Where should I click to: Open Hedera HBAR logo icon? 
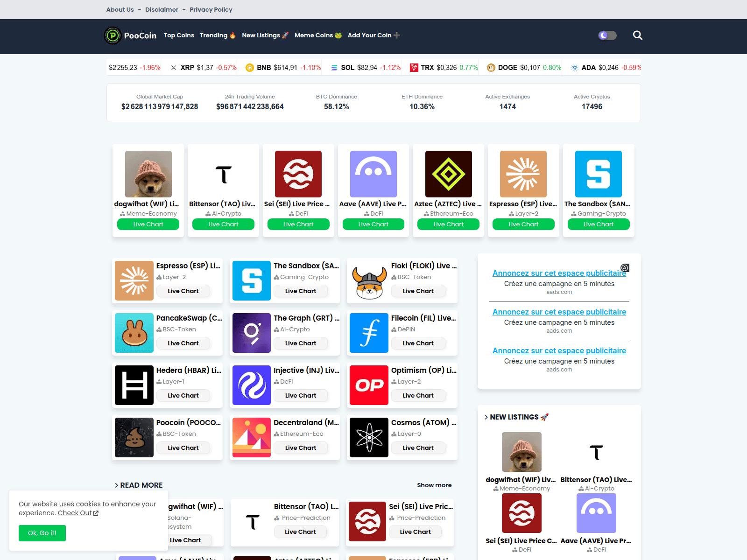tap(134, 385)
